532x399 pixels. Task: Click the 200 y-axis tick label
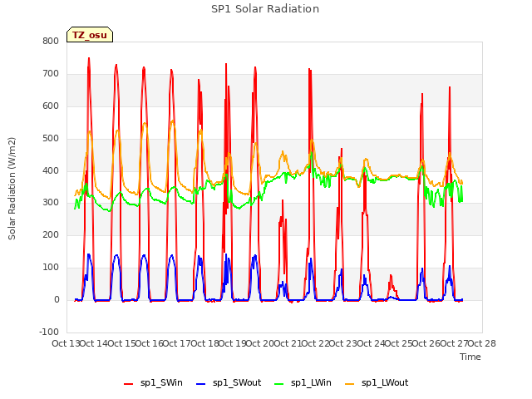(x=51, y=234)
